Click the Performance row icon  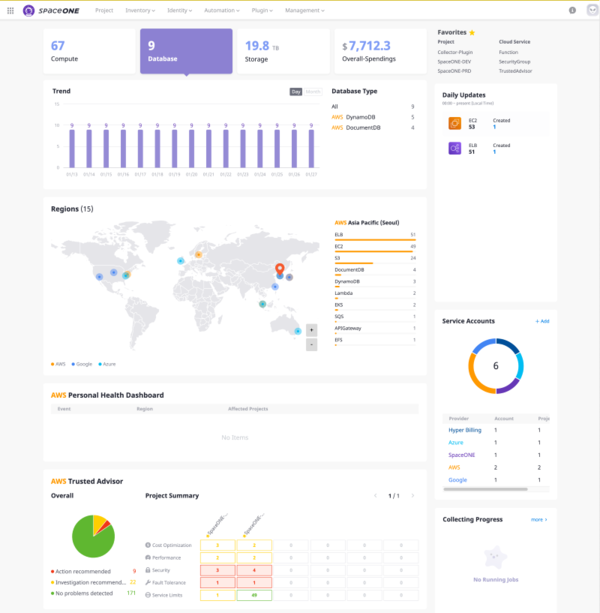[x=148, y=557]
